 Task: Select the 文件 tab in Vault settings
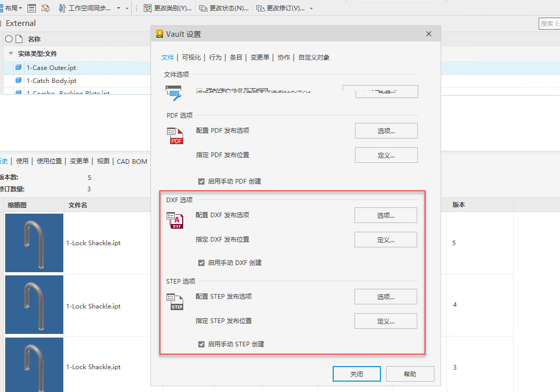coord(168,58)
